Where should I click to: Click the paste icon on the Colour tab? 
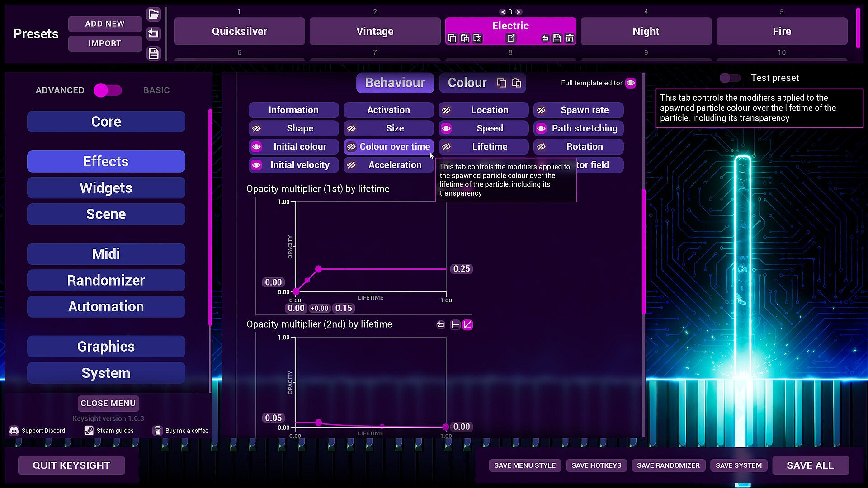[x=516, y=83]
